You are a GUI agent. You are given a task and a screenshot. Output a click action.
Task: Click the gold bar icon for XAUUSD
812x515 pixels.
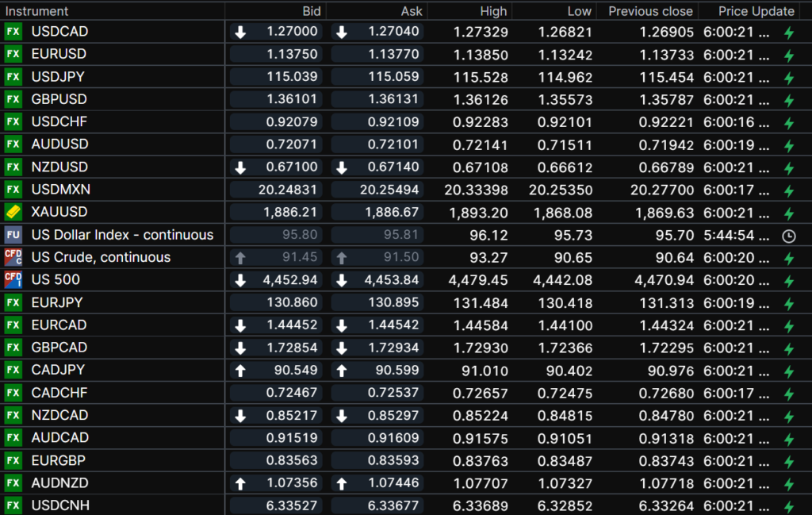click(x=13, y=212)
